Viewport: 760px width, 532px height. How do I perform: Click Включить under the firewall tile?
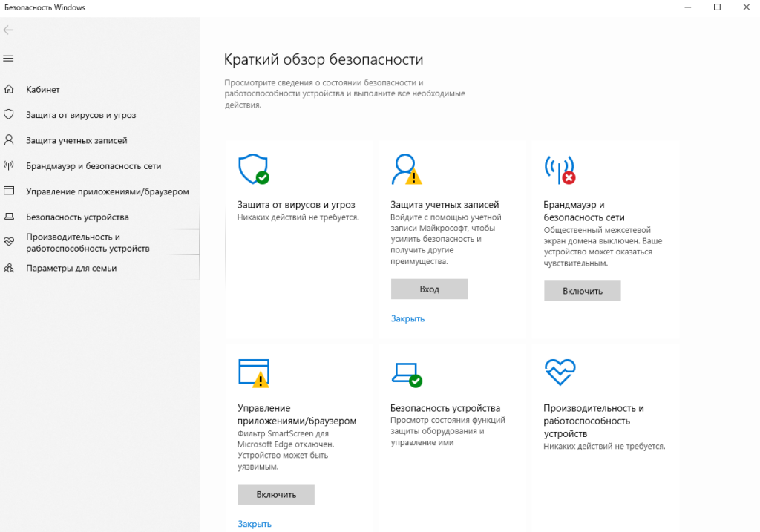coord(582,291)
